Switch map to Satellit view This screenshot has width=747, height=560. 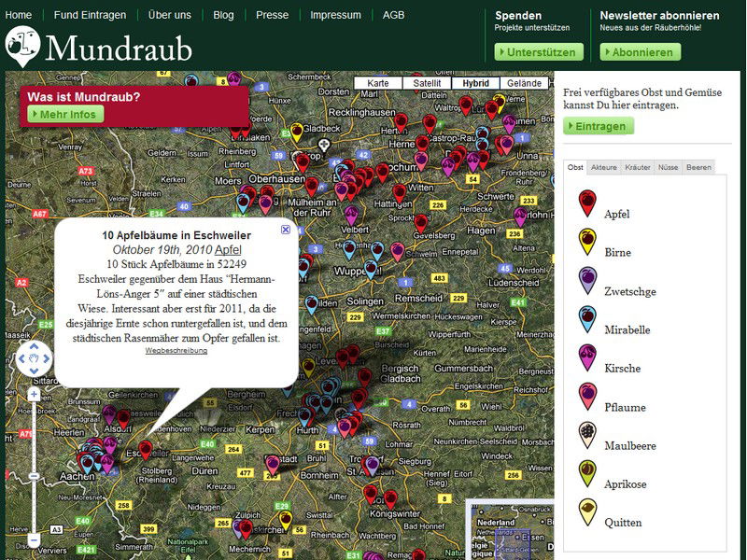point(428,83)
